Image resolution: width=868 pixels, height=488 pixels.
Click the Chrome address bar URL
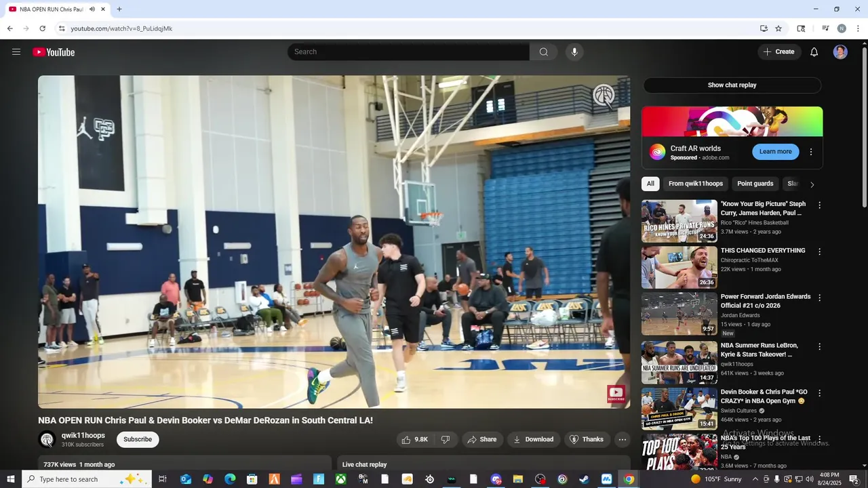(x=121, y=28)
